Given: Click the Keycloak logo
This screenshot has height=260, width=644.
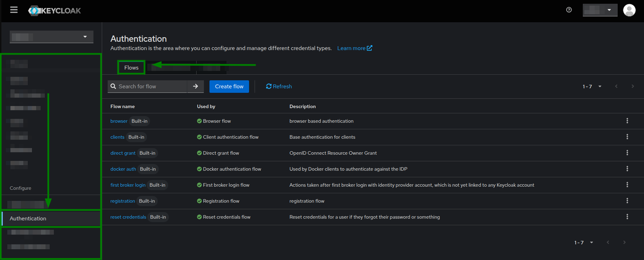Looking at the screenshot, I should point(55,9).
